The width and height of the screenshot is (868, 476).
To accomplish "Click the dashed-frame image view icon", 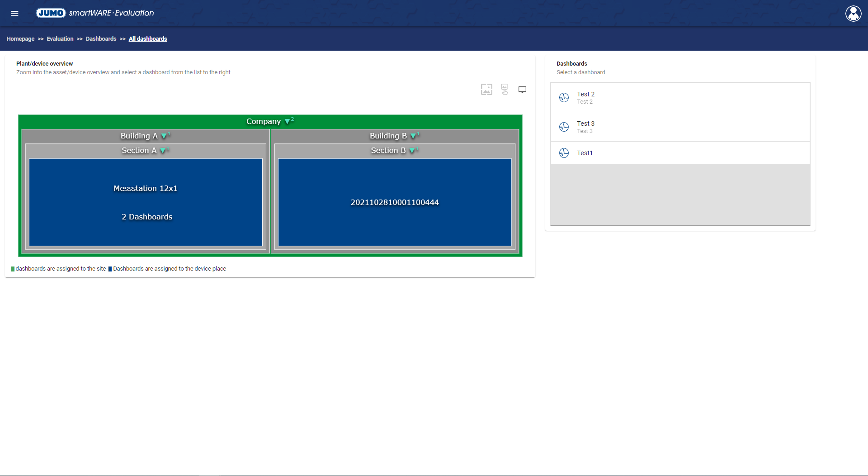I will [486, 90].
